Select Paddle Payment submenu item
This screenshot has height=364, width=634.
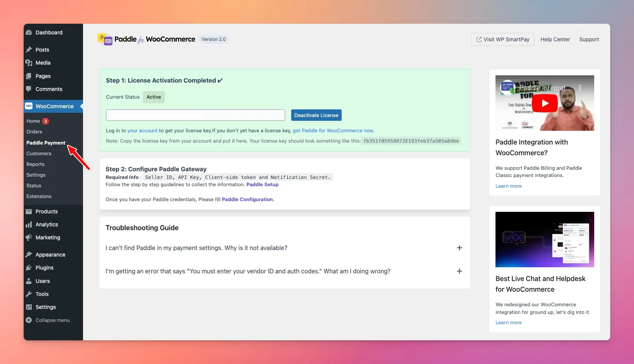[x=46, y=143]
